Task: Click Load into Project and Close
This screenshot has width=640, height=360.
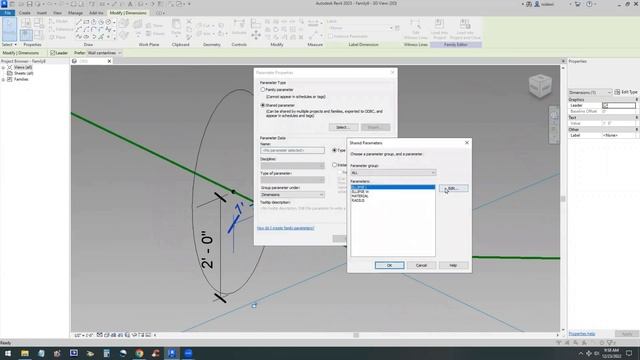Action: [465, 29]
